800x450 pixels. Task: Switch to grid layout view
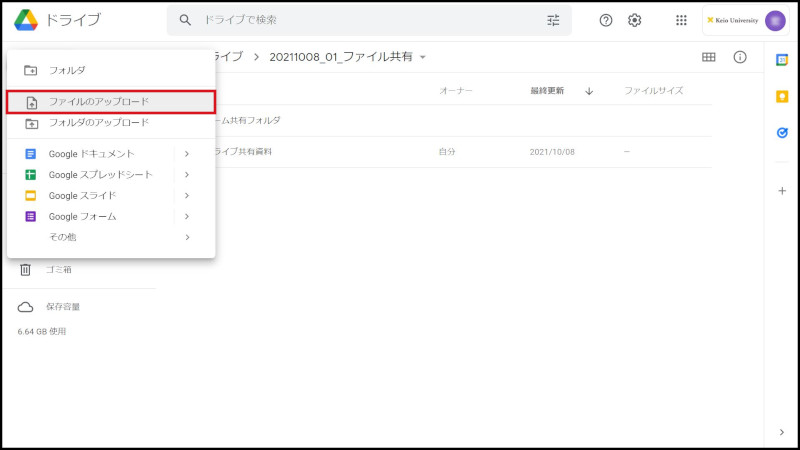[708, 57]
